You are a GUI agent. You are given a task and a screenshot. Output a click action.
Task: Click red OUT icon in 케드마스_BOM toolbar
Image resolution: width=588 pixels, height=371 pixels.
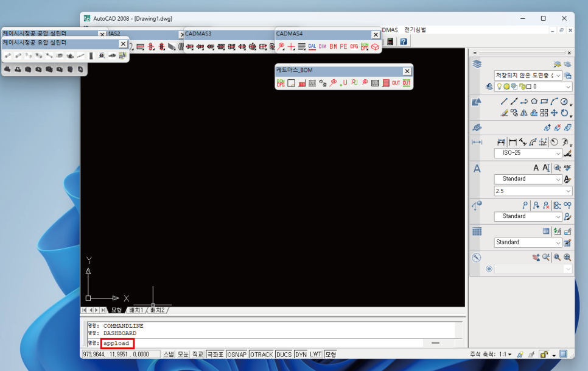[396, 83]
